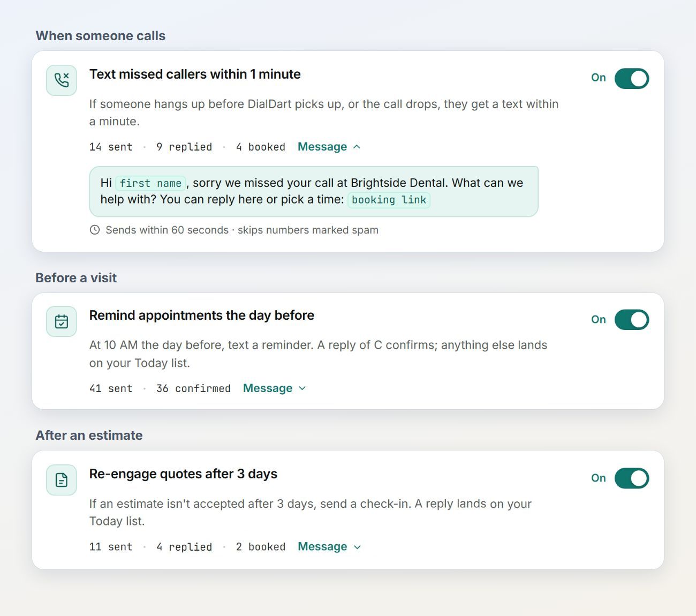Disable the appointment reminder toggle

click(x=632, y=320)
